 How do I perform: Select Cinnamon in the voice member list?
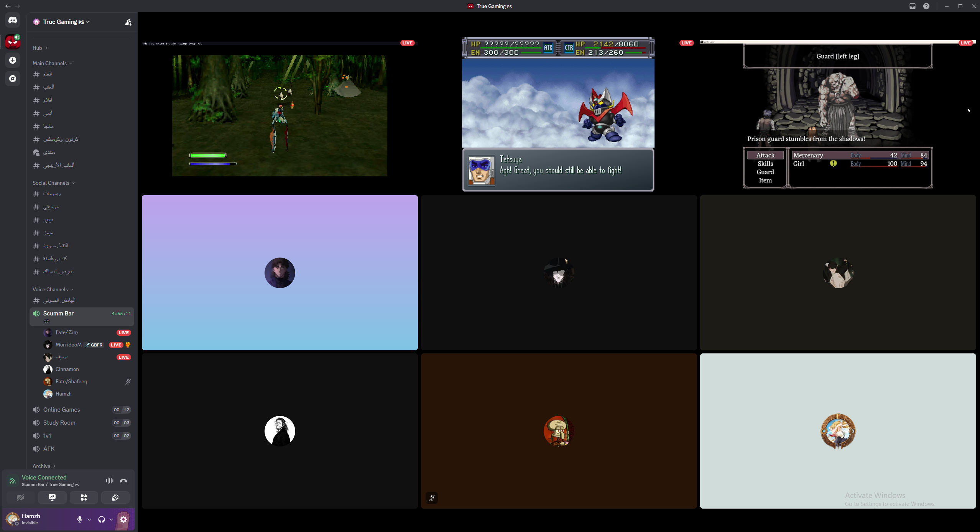(x=87, y=369)
